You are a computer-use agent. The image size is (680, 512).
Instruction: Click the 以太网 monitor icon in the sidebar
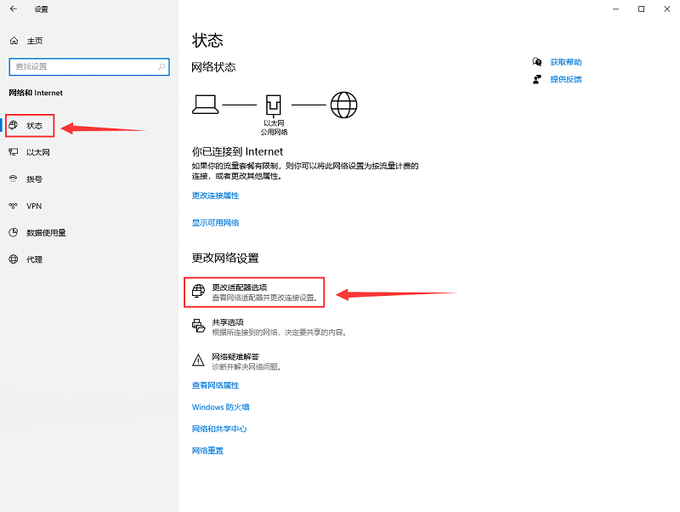(x=13, y=152)
